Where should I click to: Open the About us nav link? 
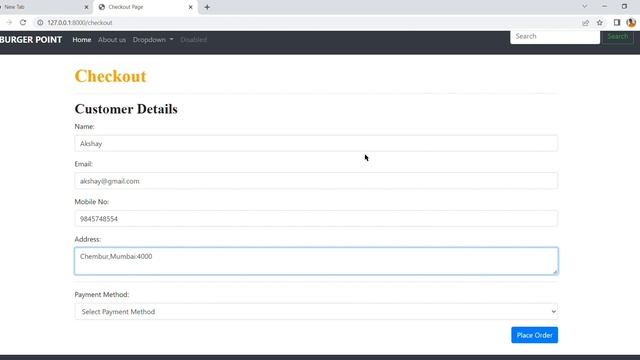[112, 40]
